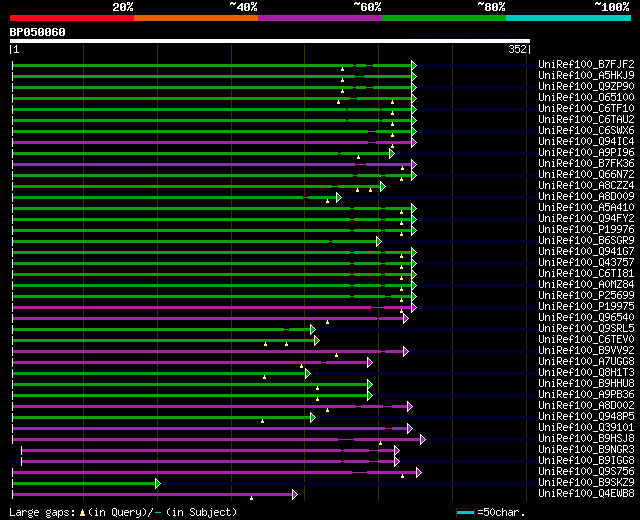
Task: Open the UniRef100_Q9SRL5 entry label
Action: (x=586, y=329)
